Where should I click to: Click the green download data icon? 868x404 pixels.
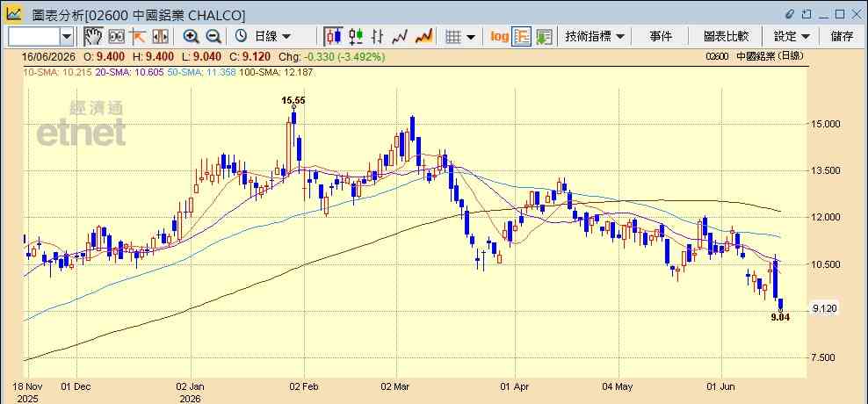[x=544, y=37]
